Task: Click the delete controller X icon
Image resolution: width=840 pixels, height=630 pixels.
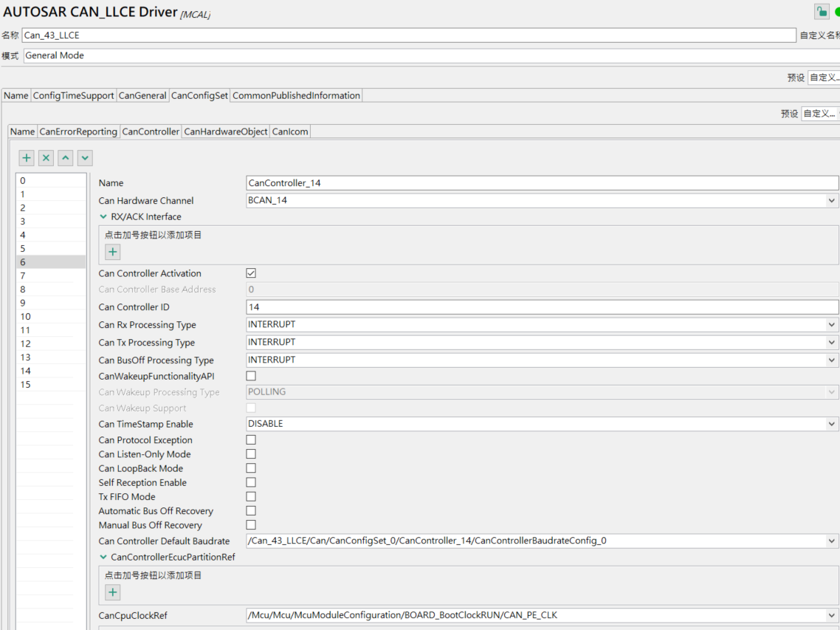Action: (x=46, y=157)
